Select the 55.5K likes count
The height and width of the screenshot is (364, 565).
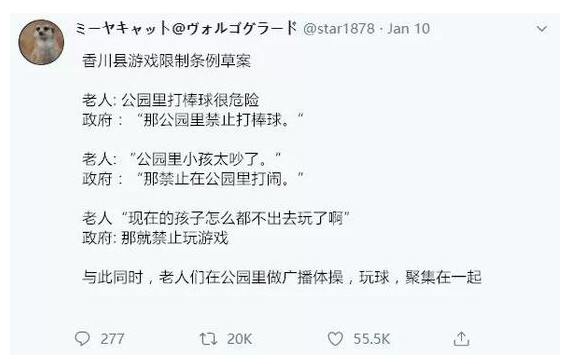(372, 339)
